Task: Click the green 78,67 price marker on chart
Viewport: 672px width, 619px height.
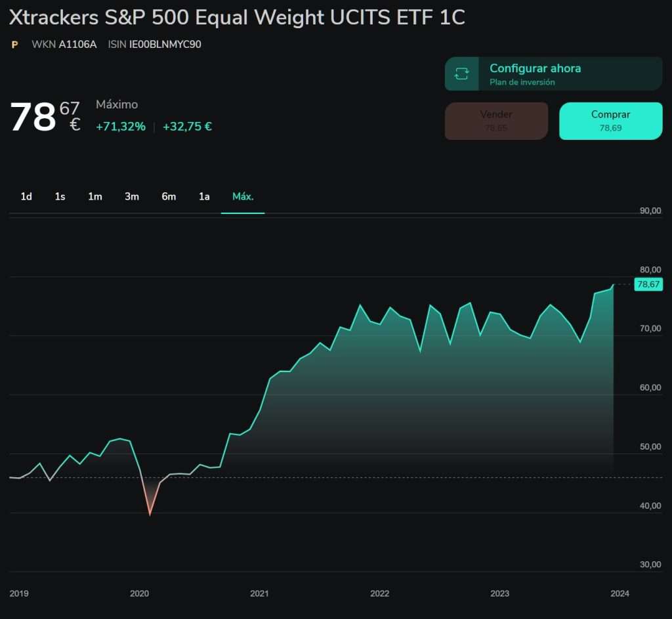Action: [x=648, y=284]
